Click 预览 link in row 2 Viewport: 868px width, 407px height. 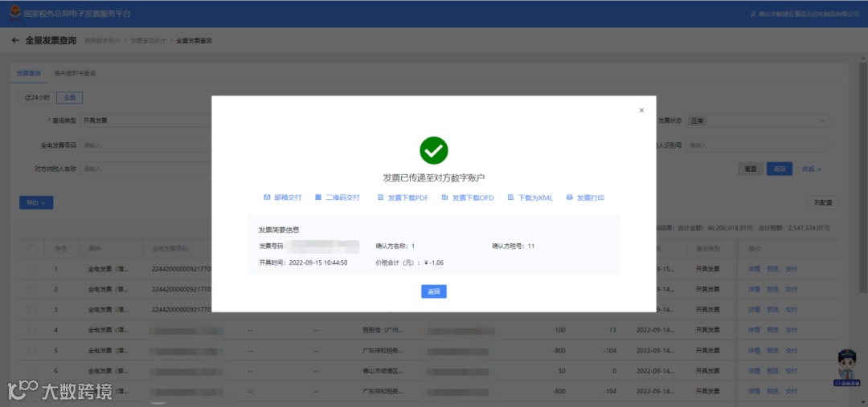(x=773, y=289)
